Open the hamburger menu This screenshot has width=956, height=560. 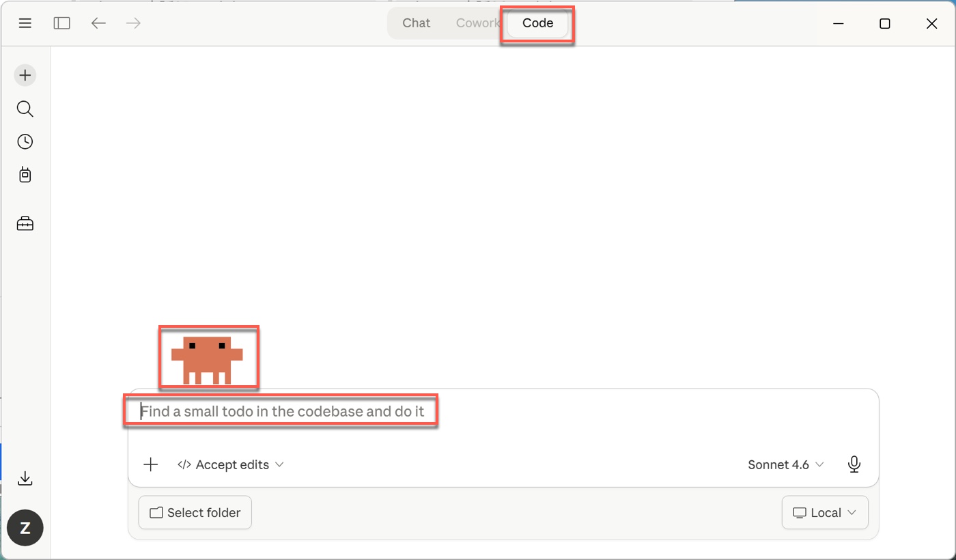click(25, 23)
